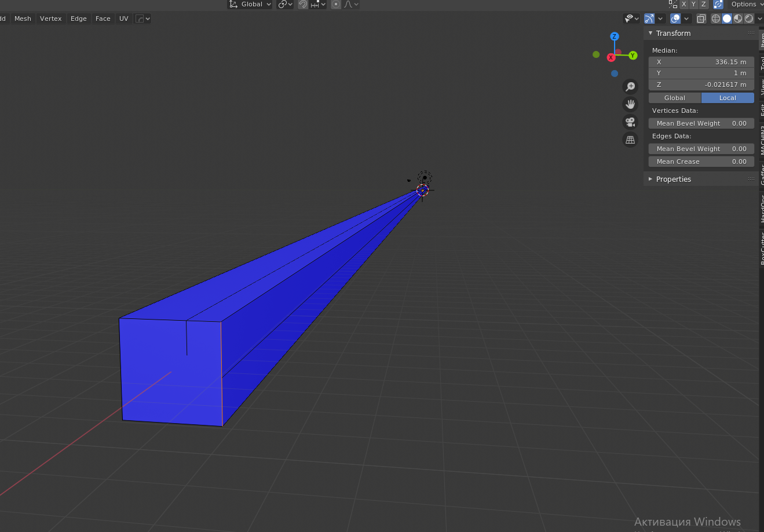Screen dimensions: 764x532
Task: Select material preview shading
Action: tap(738, 19)
